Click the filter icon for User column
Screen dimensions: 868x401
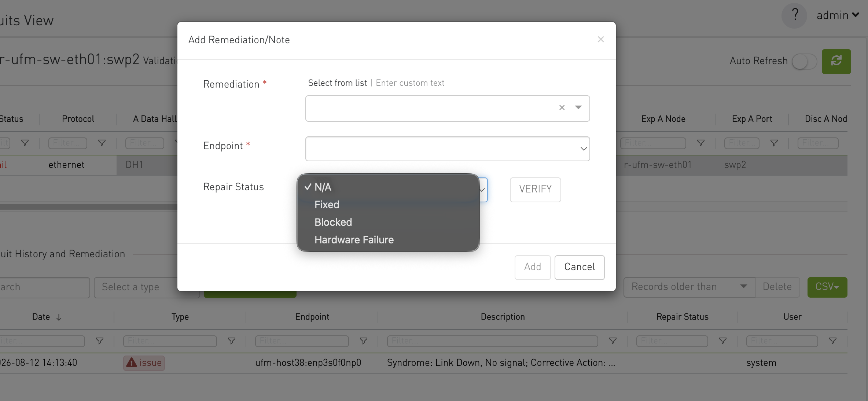pyautogui.click(x=832, y=341)
